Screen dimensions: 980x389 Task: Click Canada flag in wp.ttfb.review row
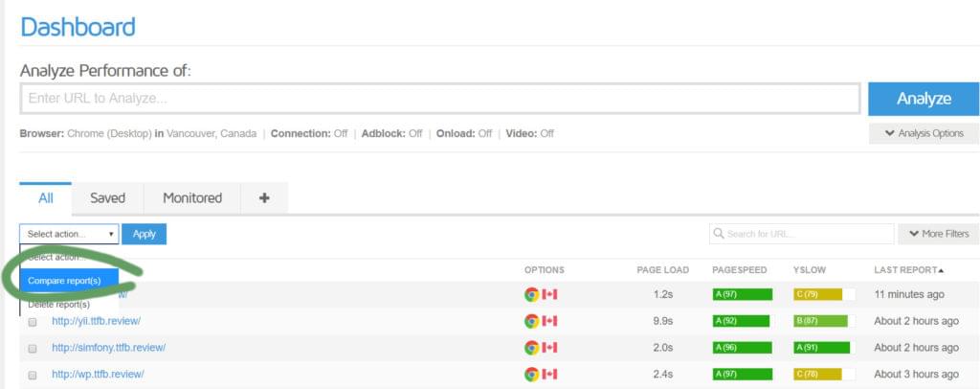point(549,374)
